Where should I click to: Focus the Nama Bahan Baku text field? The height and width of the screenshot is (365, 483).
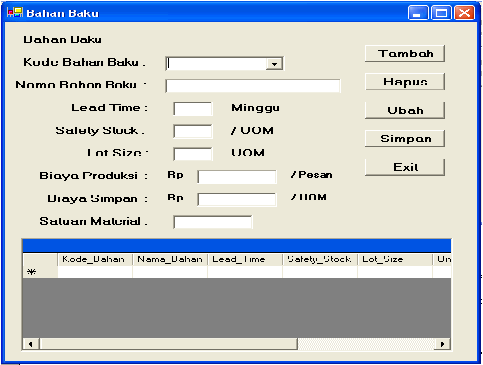[x=253, y=86]
